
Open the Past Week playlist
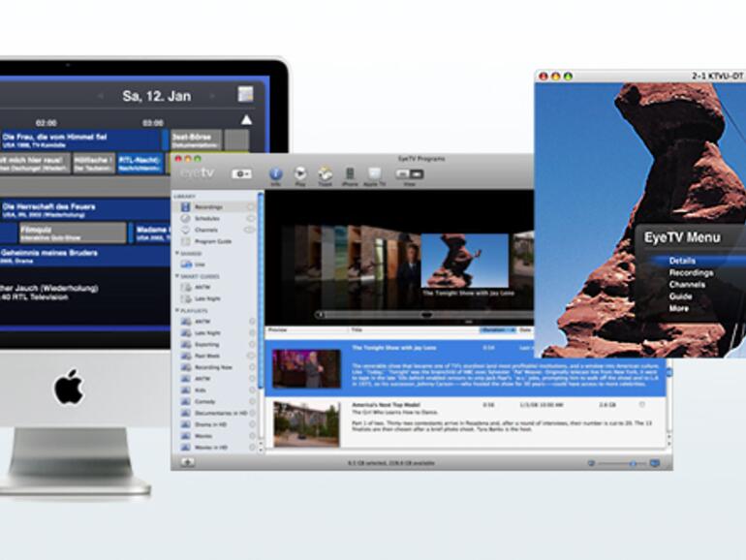(x=207, y=356)
